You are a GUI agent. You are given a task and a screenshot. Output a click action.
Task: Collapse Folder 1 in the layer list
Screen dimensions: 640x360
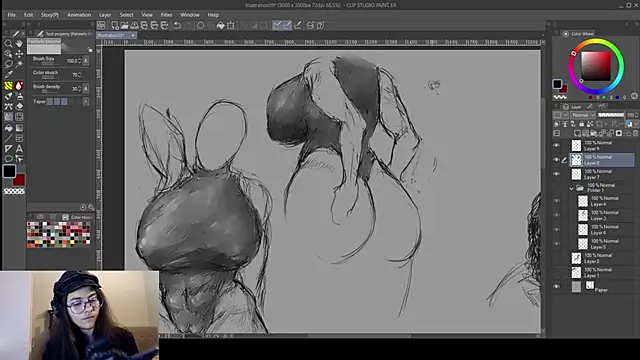pyautogui.click(x=571, y=188)
